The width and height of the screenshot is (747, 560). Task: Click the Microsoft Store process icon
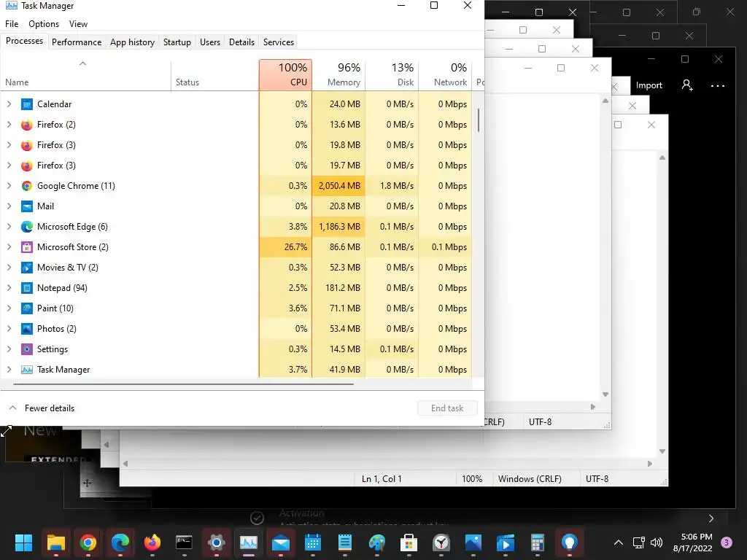coord(27,247)
